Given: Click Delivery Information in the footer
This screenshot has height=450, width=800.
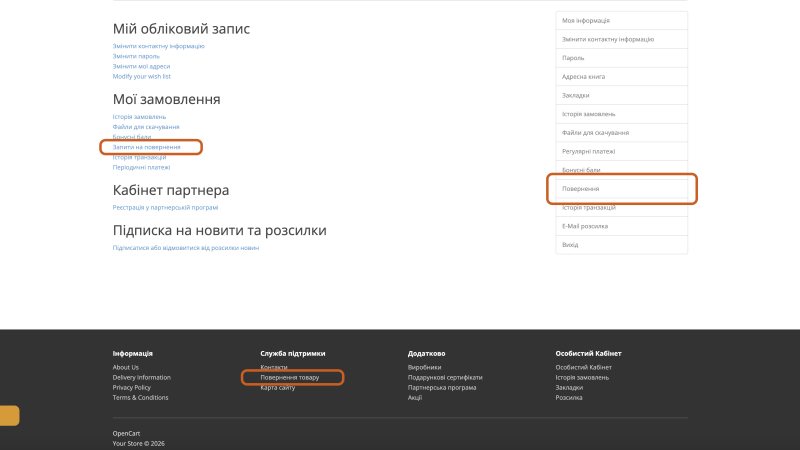Looking at the screenshot, I should pos(142,378).
